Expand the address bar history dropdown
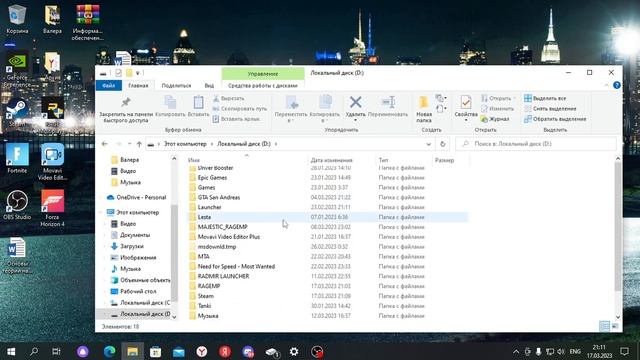The image size is (640, 360). tap(428, 144)
